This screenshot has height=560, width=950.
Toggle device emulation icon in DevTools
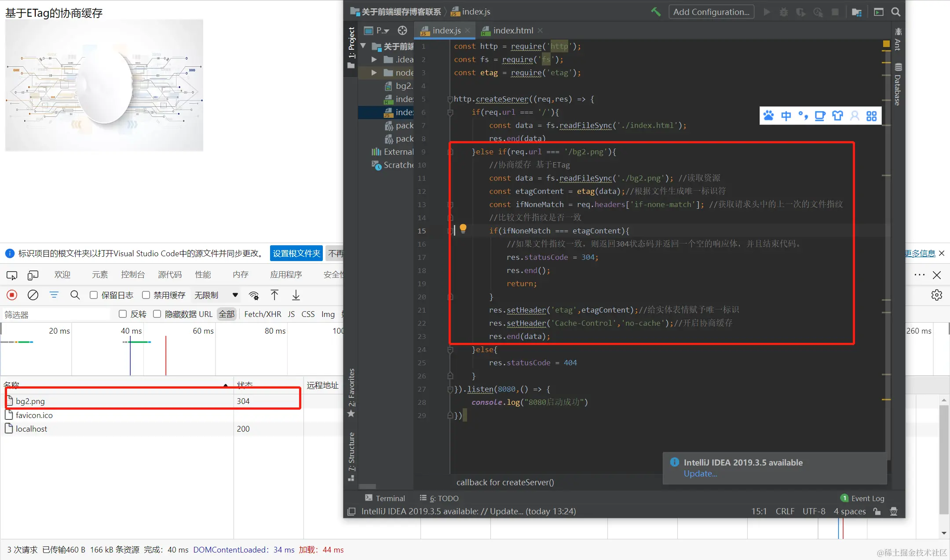(33, 275)
